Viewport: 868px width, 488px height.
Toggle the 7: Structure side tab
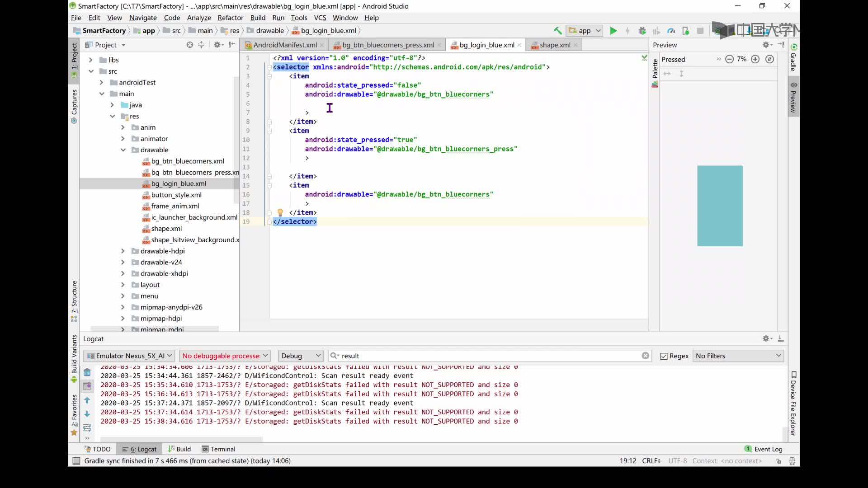pos(74,301)
